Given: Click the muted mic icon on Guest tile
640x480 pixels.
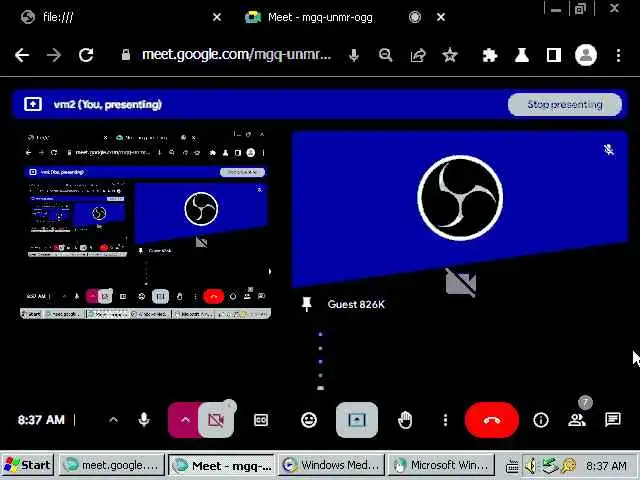Looking at the screenshot, I should point(609,149).
